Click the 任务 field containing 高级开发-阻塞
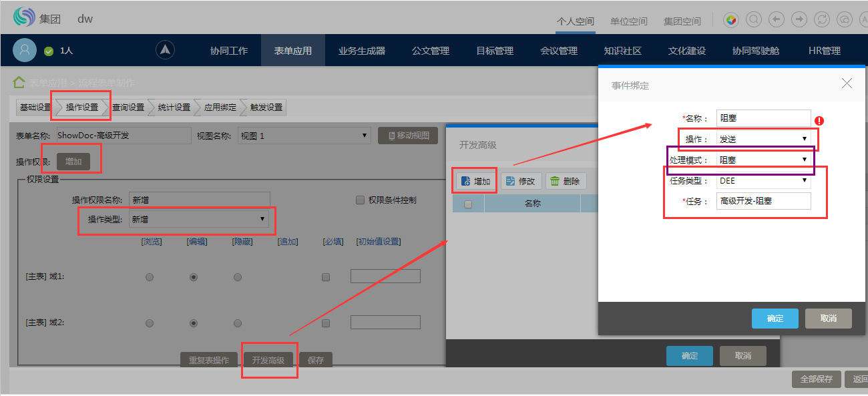The height and width of the screenshot is (396, 868). pyautogui.click(x=763, y=200)
